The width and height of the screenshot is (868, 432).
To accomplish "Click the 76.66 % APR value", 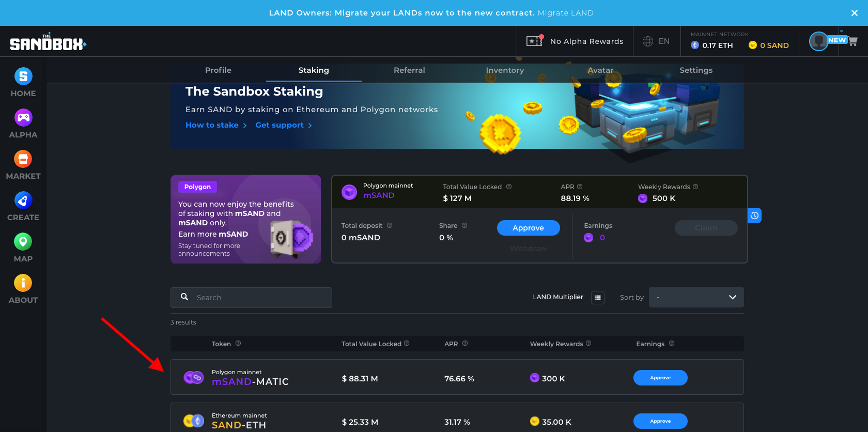I will pyautogui.click(x=459, y=379).
